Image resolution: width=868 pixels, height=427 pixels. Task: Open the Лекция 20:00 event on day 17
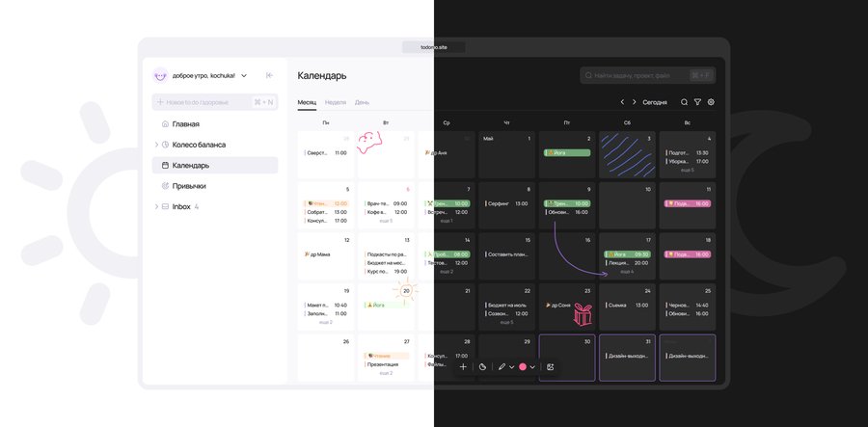coord(627,263)
